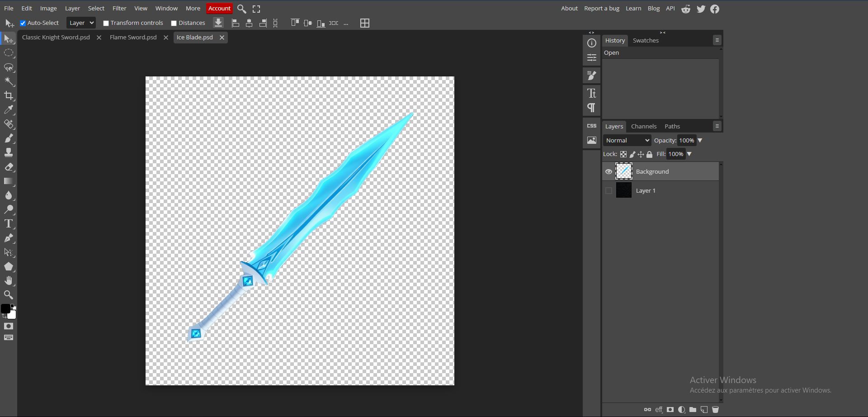This screenshot has width=868, height=417.
Task: Click the black foreground color swatch
Action: 5,309
